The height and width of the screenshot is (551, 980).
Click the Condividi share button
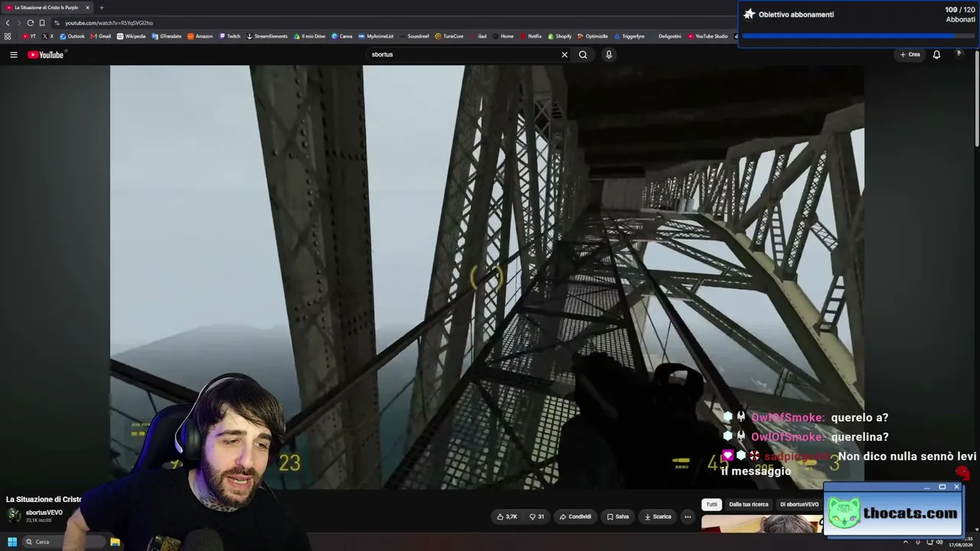coord(575,517)
